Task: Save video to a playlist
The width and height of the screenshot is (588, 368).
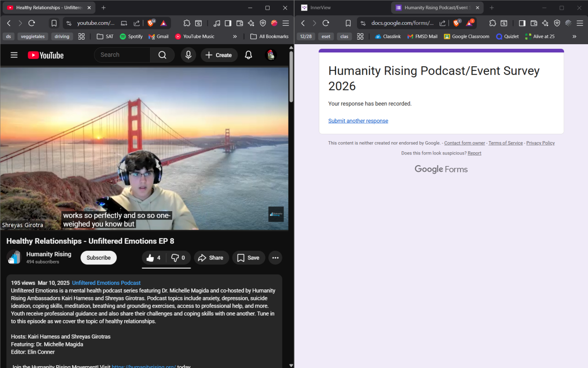Action: tap(249, 258)
